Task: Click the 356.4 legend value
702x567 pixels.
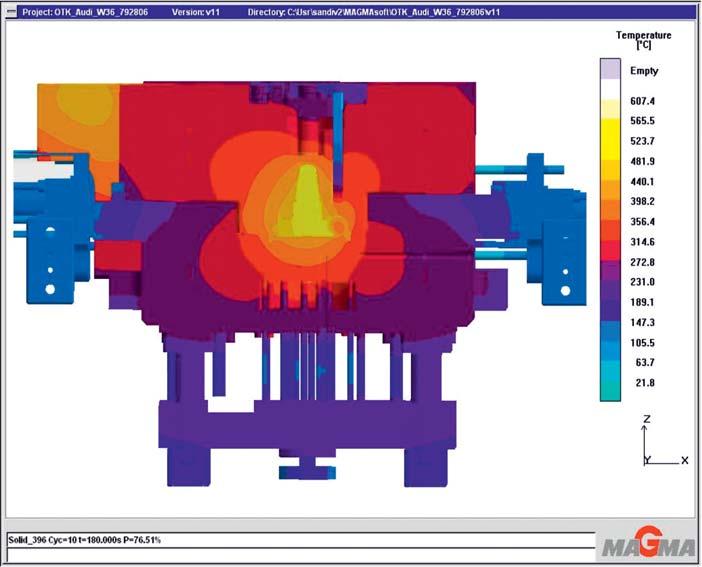Action: coord(642,222)
